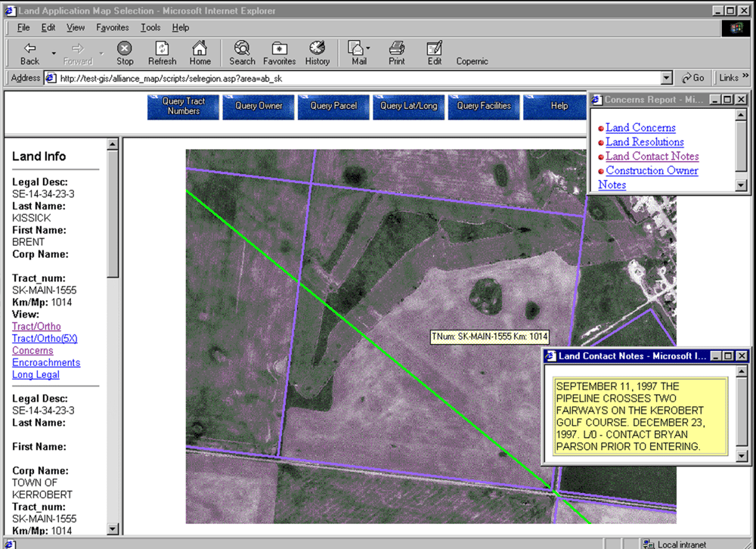Open Construction Owner Notes link
Image resolution: width=756 pixels, height=549 pixels.
[648, 178]
